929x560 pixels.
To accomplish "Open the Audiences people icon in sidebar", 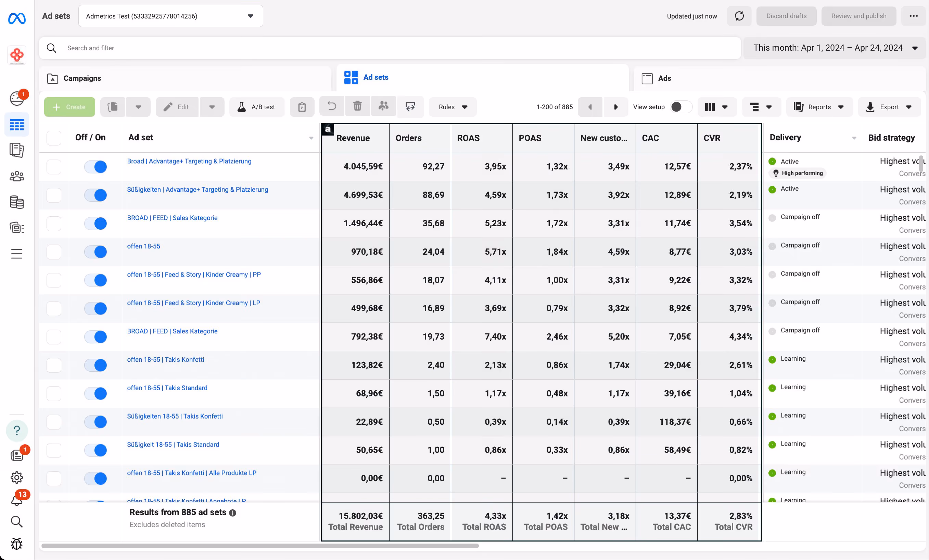I will 16,176.
